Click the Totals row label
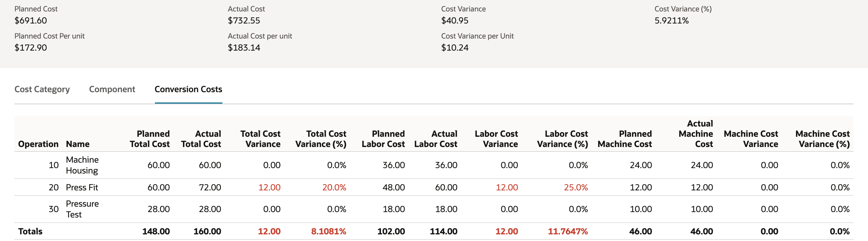The image size is (868, 241). pos(30,231)
